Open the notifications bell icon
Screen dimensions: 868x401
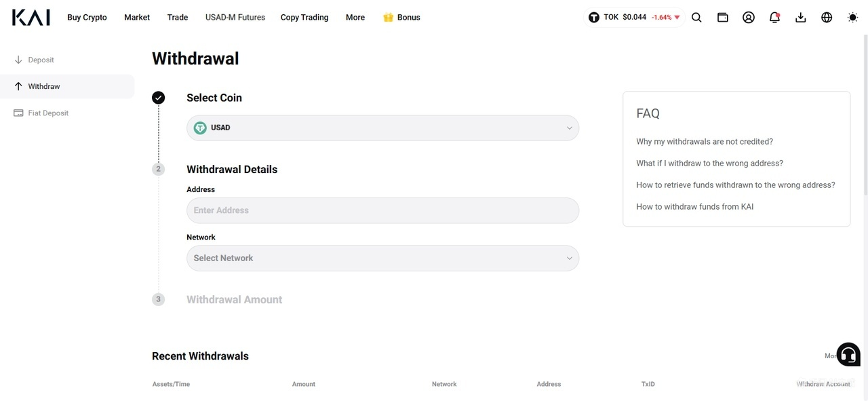tap(774, 18)
